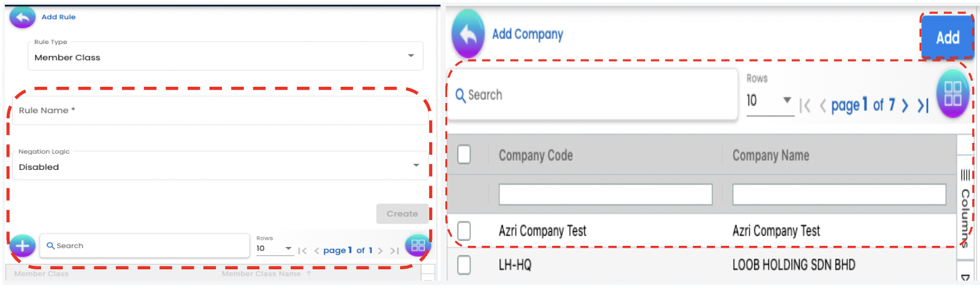Open grid view icon in Add Rule panel

[418, 245]
